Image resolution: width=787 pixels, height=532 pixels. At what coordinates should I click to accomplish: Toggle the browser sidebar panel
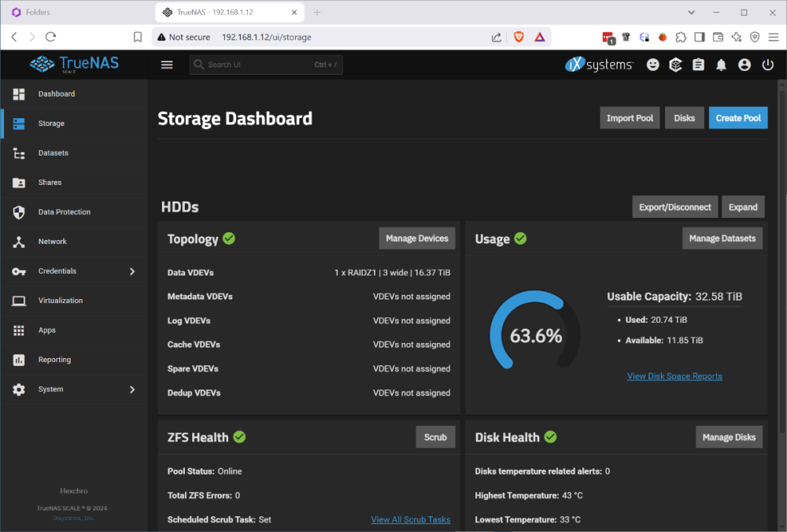(700, 37)
